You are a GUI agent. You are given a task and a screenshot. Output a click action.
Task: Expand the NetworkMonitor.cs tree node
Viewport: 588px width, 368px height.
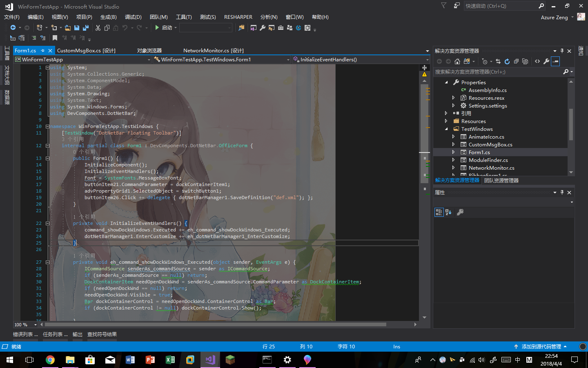point(454,168)
